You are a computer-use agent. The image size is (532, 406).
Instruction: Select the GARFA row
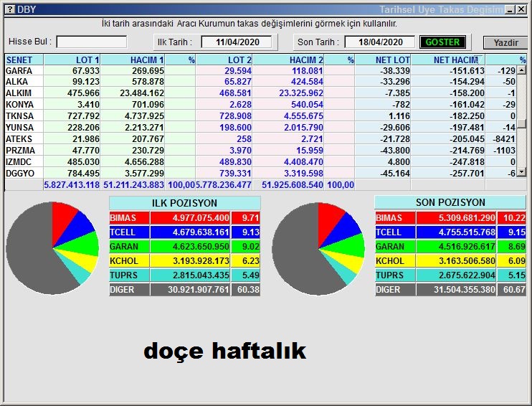pyautogui.click(x=261, y=70)
